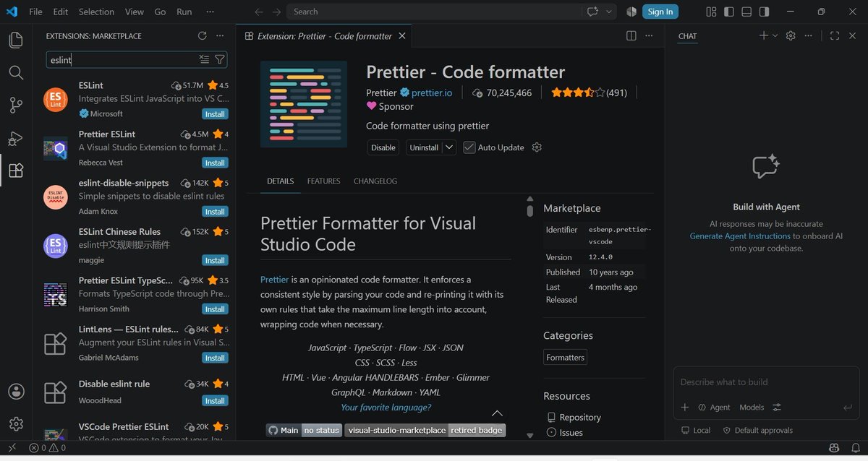
Task: Open the Explorer view in activity bar
Action: [x=16, y=40]
